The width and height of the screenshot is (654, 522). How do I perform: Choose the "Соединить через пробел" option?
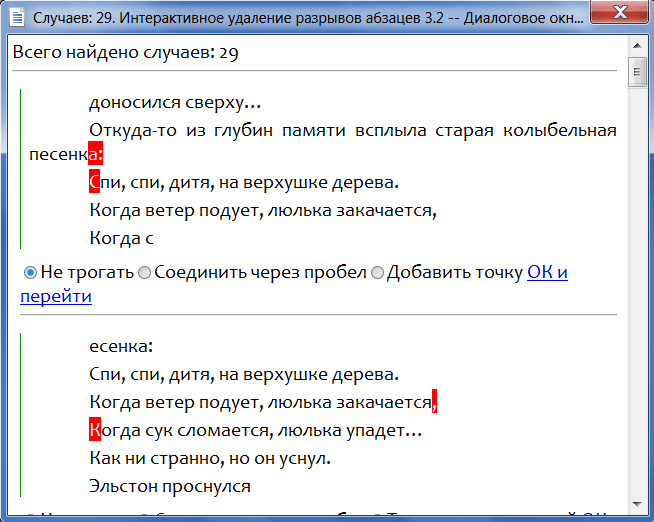[x=145, y=273]
